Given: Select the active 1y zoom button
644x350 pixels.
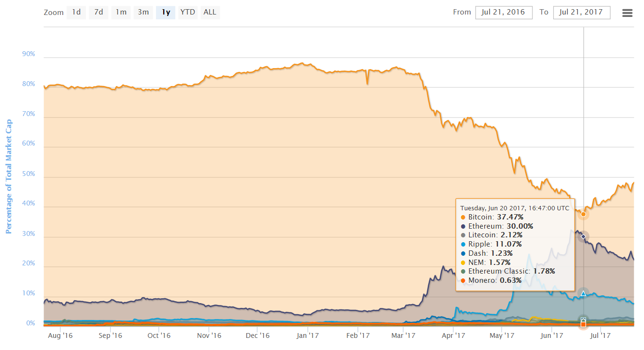Looking at the screenshot, I should (166, 13).
